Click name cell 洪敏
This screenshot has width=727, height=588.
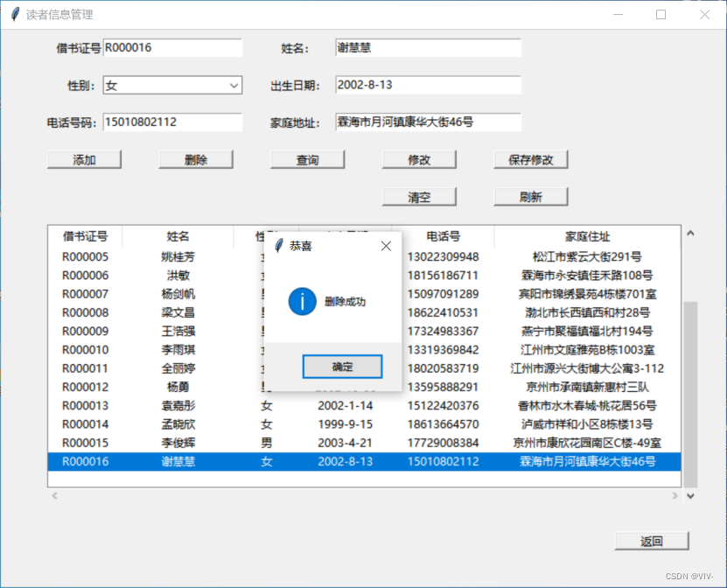178,275
